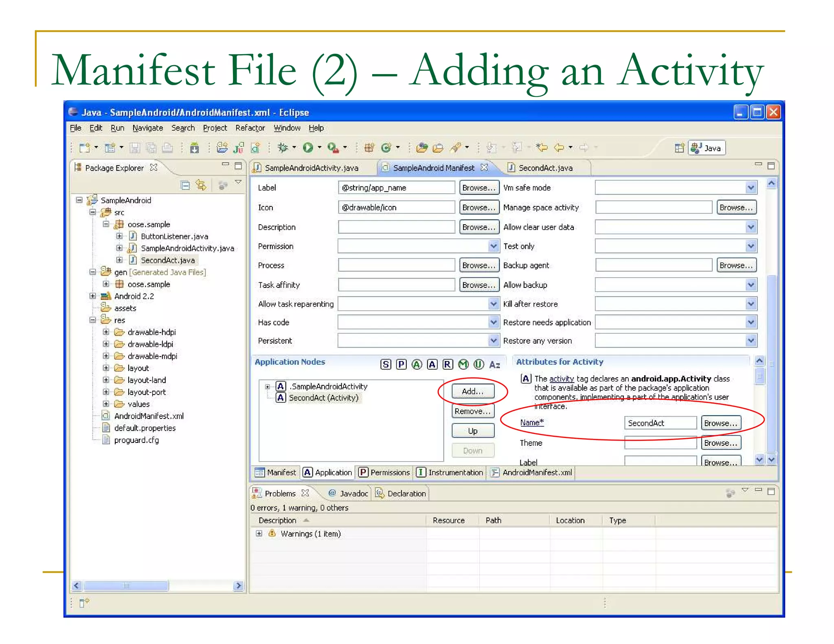Toggle the Az alphabetical sort button

[x=495, y=365]
